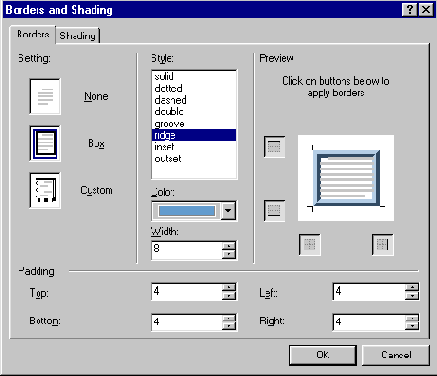Choose the outset border style
The width and height of the screenshot is (437, 376).
pos(194,159)
